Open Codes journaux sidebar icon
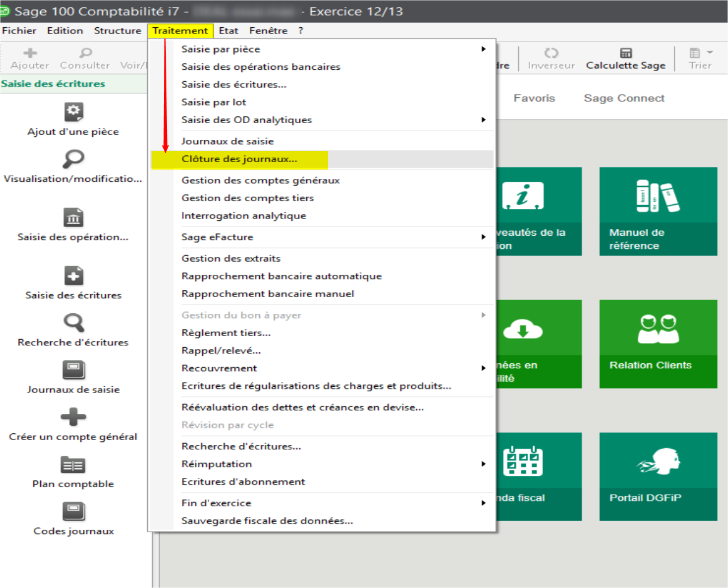The width and height of the screenshot is (728, 588). pyautogui.click(x=73, y=512)
